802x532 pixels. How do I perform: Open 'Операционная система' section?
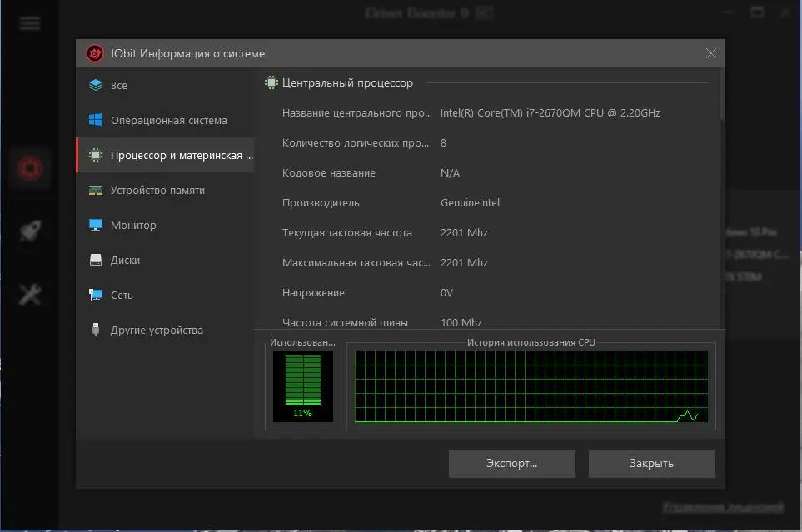click(165, 120)
